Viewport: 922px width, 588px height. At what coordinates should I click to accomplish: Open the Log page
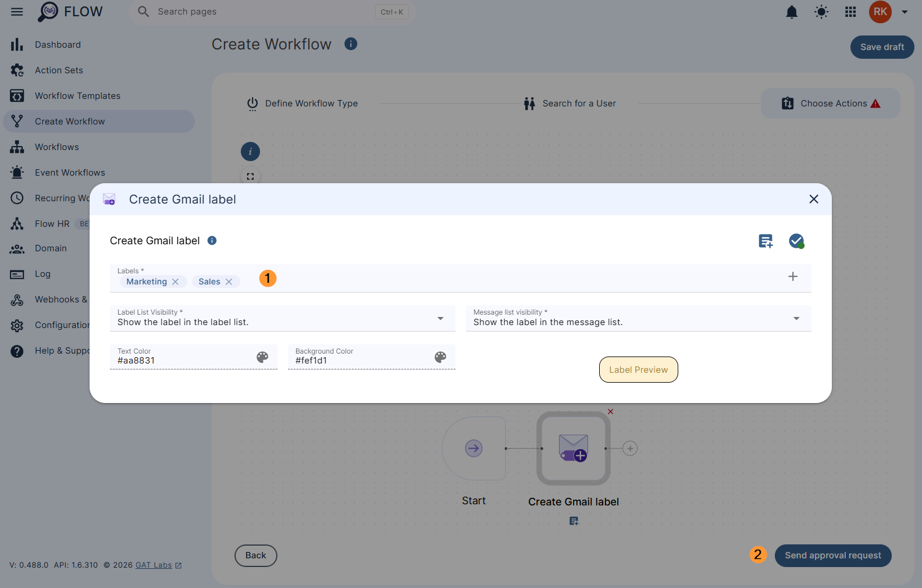[42, 274]
